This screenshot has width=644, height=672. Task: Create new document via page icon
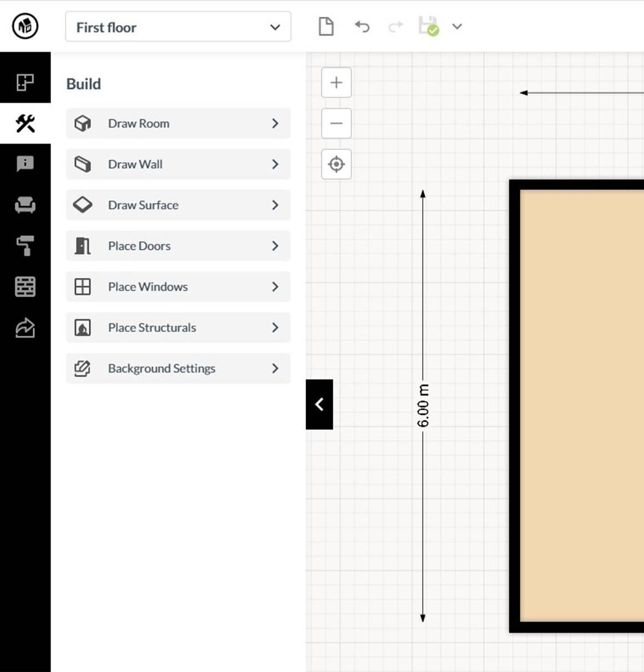(326, 27)
